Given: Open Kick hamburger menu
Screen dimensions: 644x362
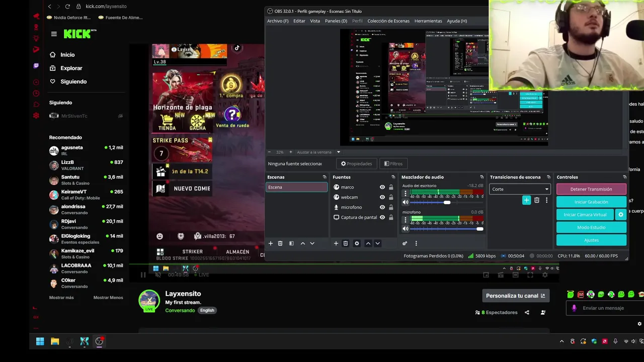Looking at the screenshot, I should pyautogui.click(x=54, y=34).
